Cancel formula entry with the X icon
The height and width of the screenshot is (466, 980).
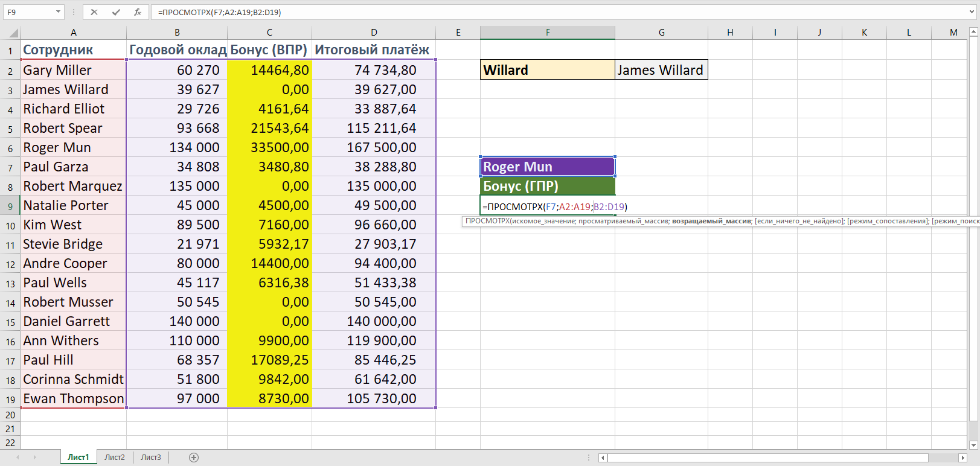94,12
